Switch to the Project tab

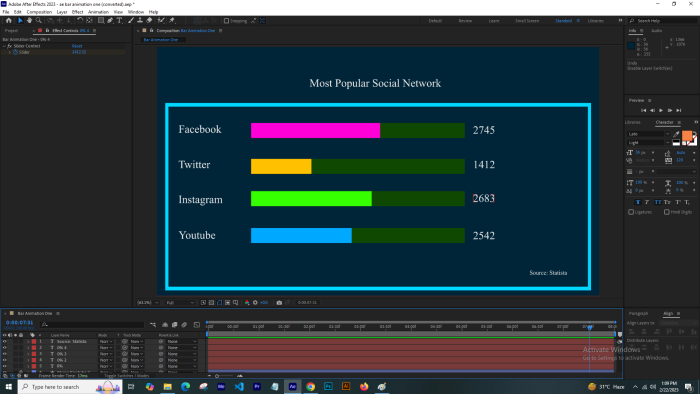click(11, 30)
